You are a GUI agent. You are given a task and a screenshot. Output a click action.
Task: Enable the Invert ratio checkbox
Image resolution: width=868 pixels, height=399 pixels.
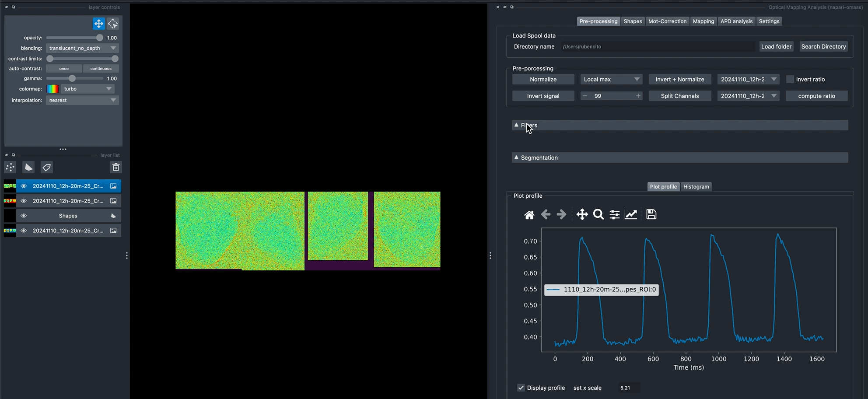[790, 79]
